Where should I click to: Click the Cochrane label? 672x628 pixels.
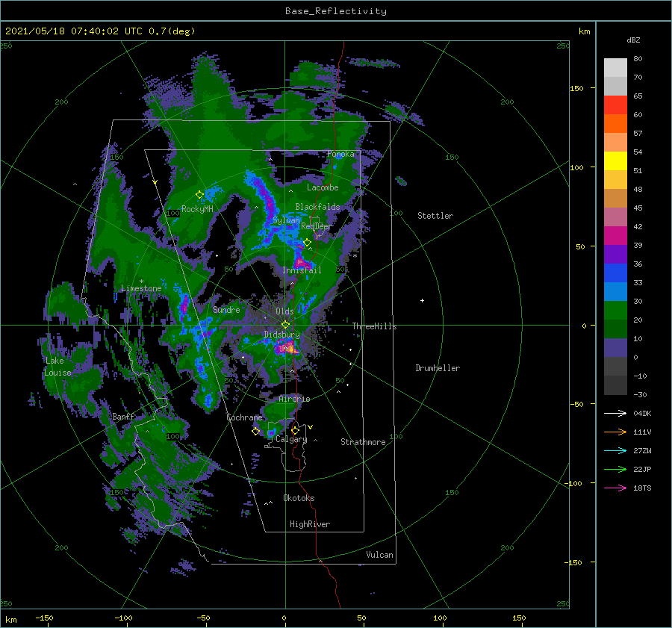244,417
